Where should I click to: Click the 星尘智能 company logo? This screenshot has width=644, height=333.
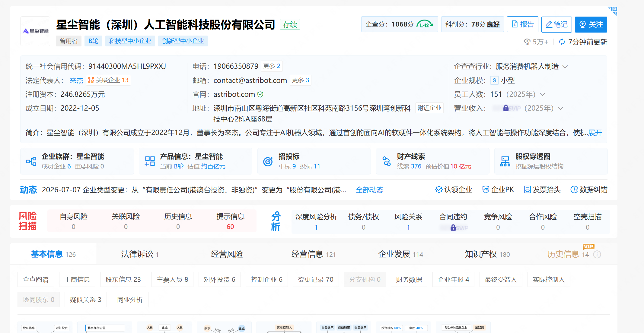pyautogui.click(x=35, y=31)
